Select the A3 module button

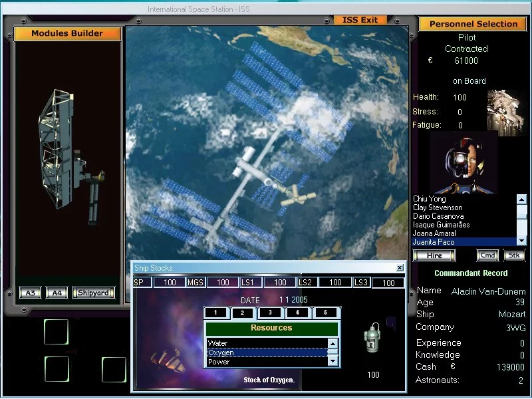pos(30,293)
